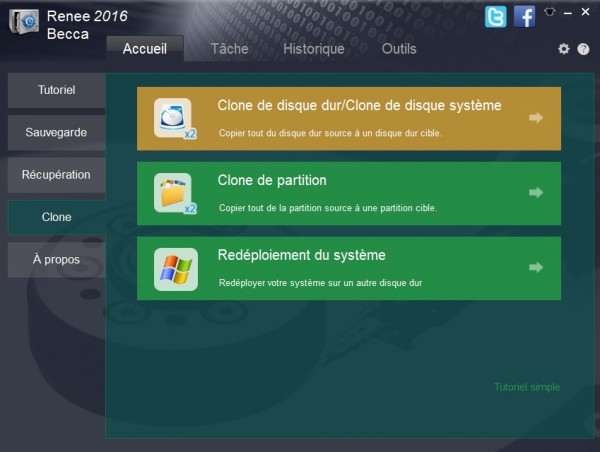Click the Windows logo redeployment icon
Image resolution: width=600 pixels, height=452 pixels.
tap(176, 269)
